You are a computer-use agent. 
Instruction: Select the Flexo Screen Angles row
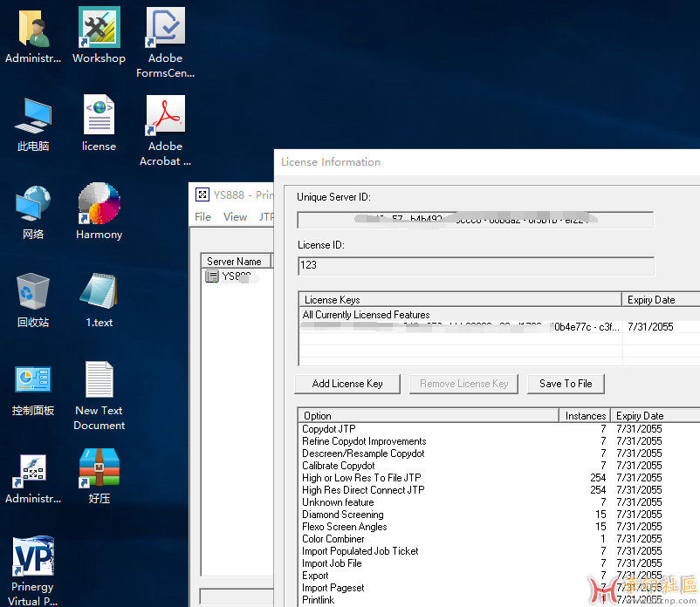coord(499,527)
